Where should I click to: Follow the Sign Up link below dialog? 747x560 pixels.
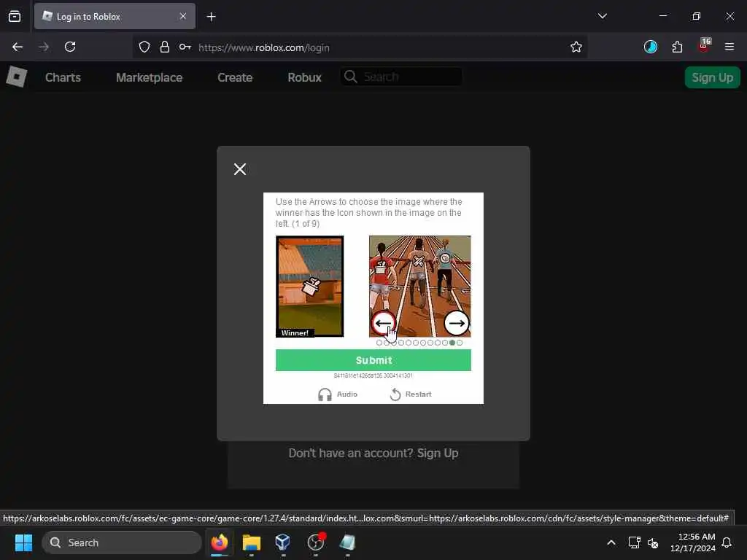coord(438,453)
